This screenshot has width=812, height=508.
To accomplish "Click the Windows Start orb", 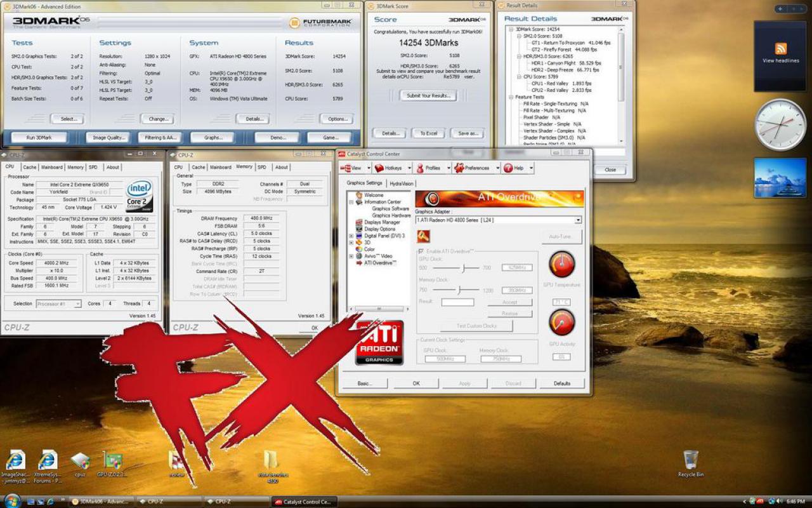I will [11, 500].
